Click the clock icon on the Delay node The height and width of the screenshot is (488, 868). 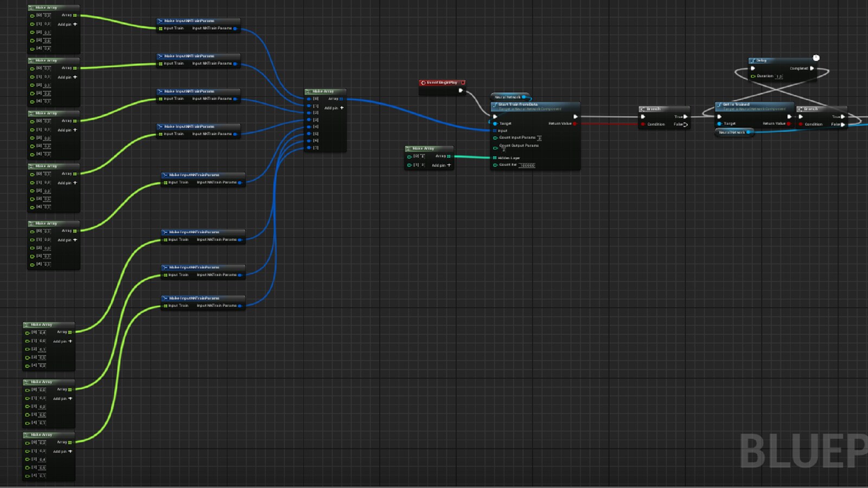tap(816, 59)
